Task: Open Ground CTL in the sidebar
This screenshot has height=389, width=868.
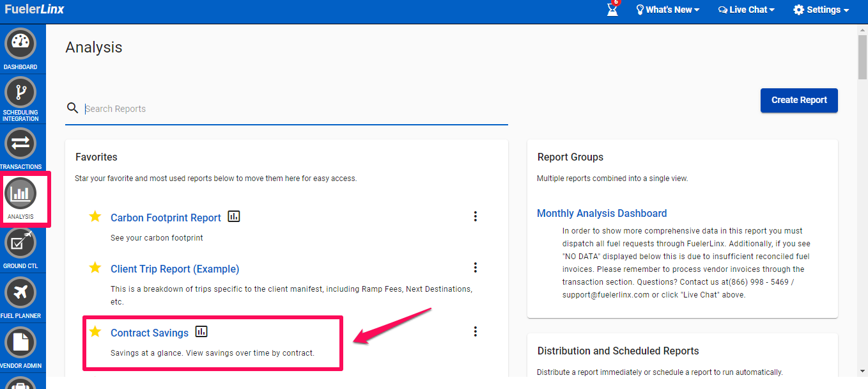Action: pos(20,243)
